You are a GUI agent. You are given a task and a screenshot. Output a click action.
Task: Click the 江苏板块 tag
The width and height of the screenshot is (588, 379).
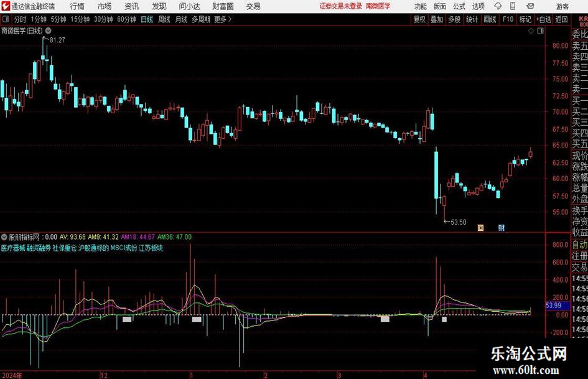tap(151, 248)
